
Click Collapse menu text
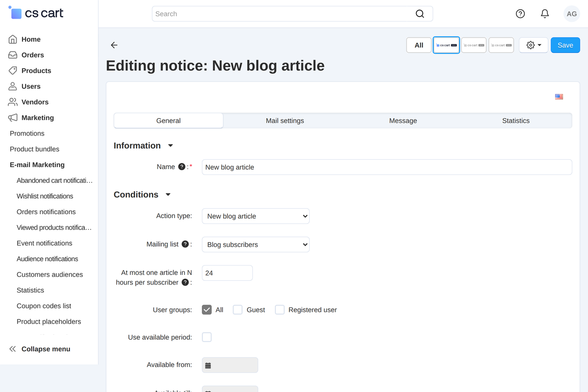(x=46, y=349)
